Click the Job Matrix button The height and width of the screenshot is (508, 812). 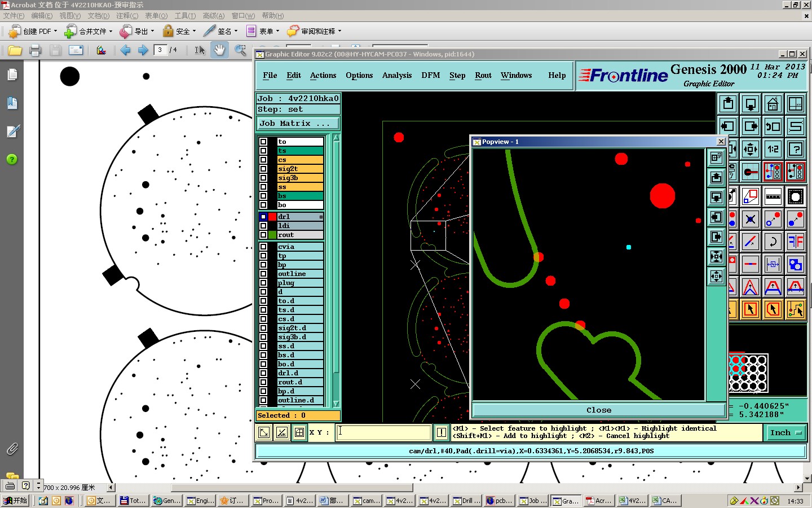coord(298,123)
